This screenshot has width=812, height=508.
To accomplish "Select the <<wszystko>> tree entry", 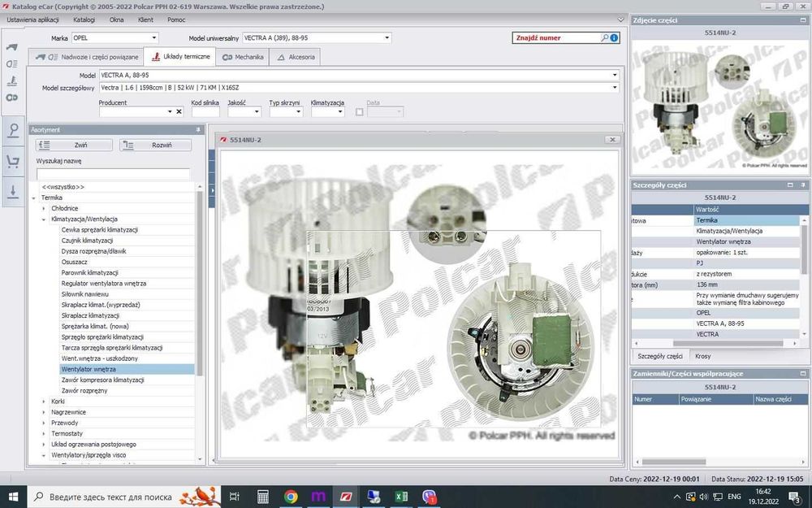I will point(63,187).
